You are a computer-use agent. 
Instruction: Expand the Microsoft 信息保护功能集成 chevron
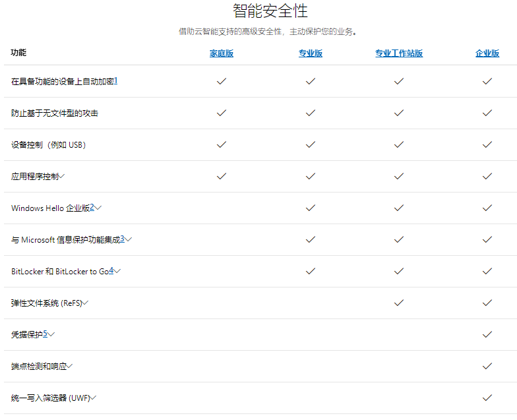[x=128, y=239]
